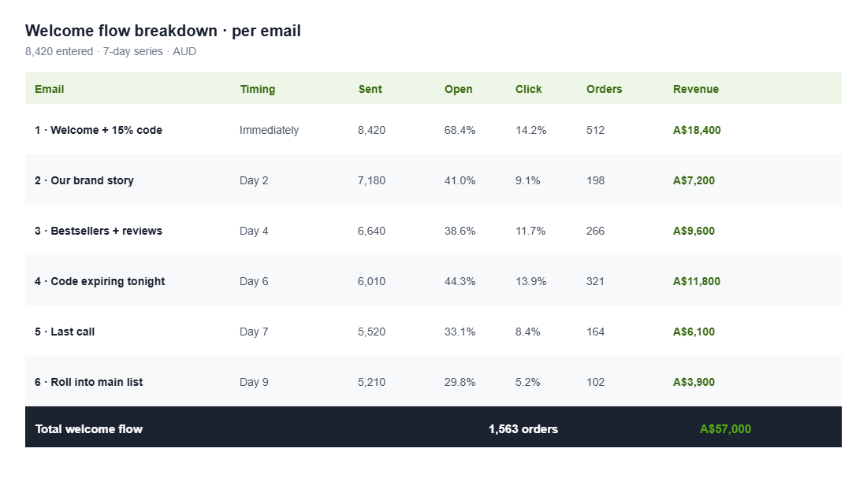This screenshot has height=504, width=867.
Task: Click the Open column header
Action: coord(459,89)
